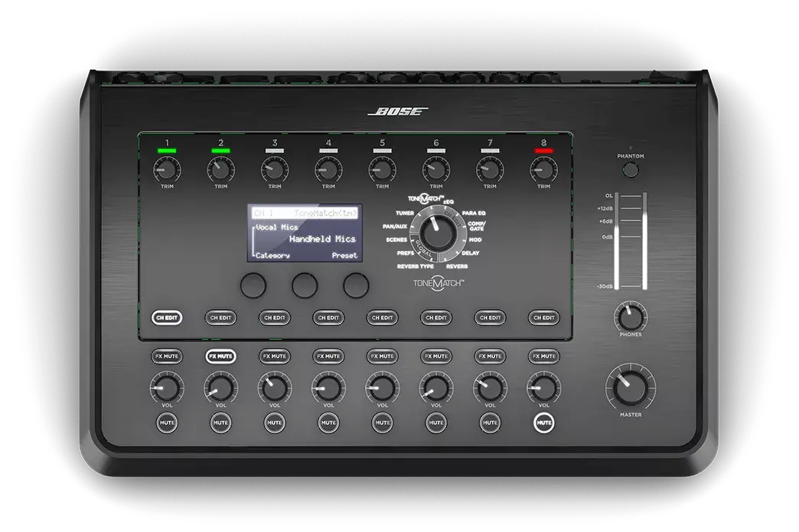Image resolution: width=799 pixels, height=532 pixels.
Task: Toggle FX MUTE on channel 7
Action: pyautogui.click(x=490, y=356)
